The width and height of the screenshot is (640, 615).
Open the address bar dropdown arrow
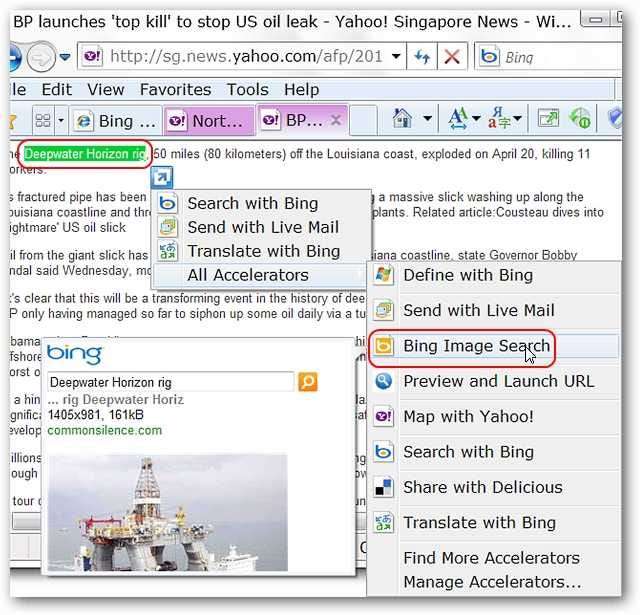396,56
